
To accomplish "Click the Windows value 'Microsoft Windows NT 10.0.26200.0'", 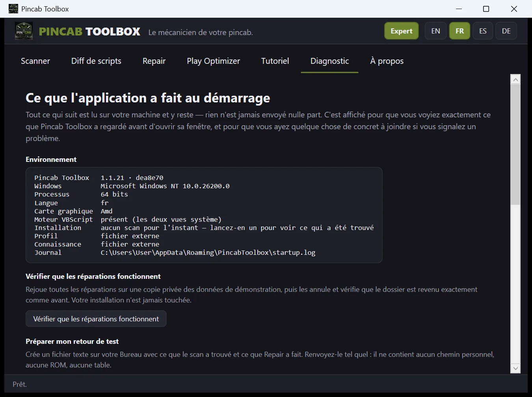I will [165, 186].
